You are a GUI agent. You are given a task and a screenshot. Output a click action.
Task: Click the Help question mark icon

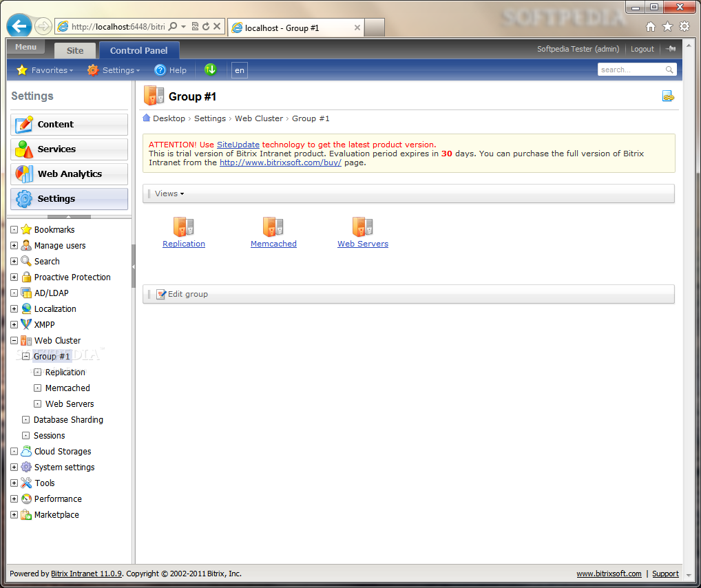point(160,70)
